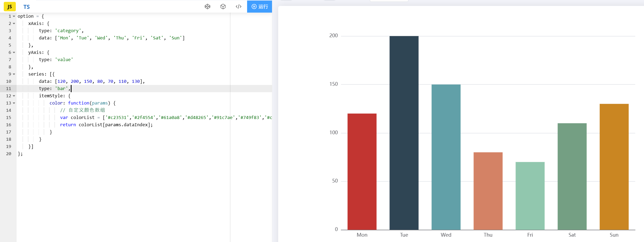Click the 'value' string on line 7
Screen dimensions: 644x242
click(x=64, y=60)
